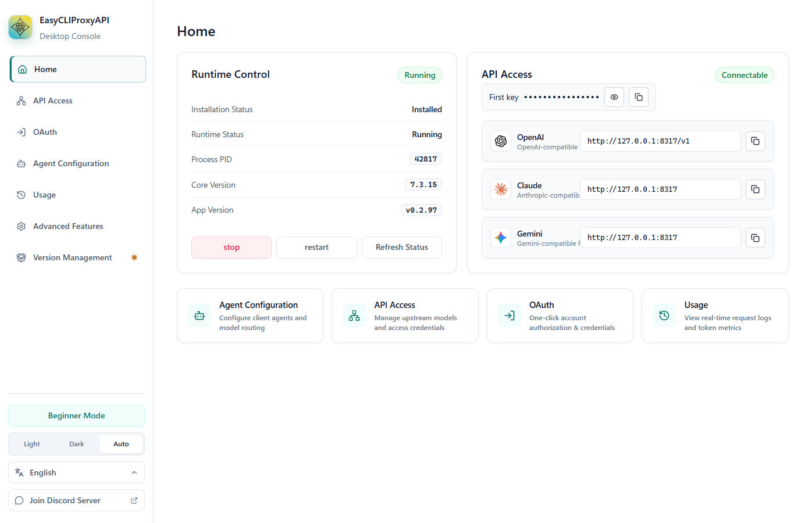The height and width of the screenshot is (523, 812).
Task: Click the translate icon in the language selector
Action: [19, 472]
